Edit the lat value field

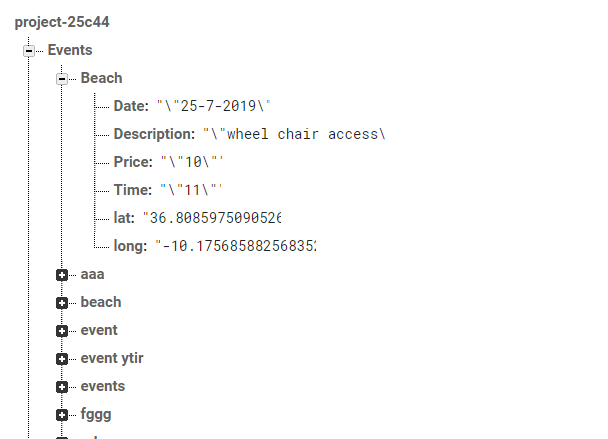click(212, 218)
